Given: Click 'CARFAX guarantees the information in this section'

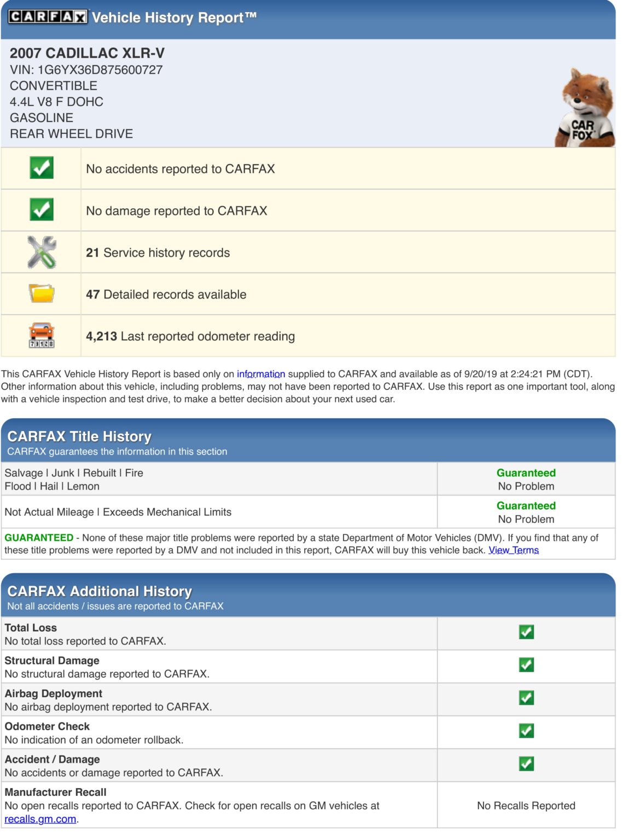Looking at the screenshot, I should 117,452.
